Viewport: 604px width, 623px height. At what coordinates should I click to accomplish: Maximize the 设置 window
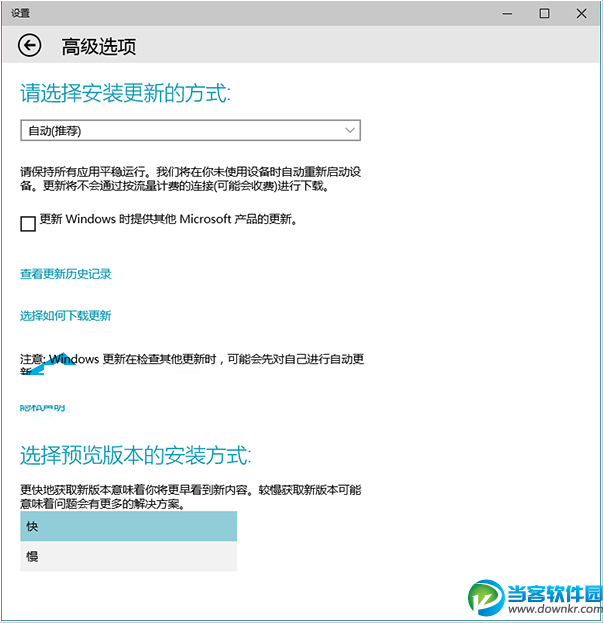coord(544,14)
